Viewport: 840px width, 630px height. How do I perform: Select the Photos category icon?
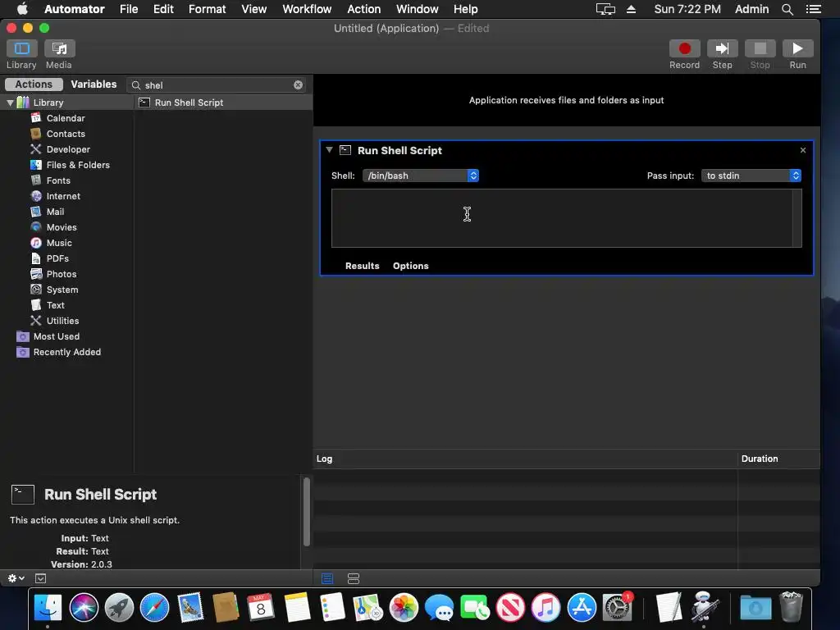coord(36,274)
